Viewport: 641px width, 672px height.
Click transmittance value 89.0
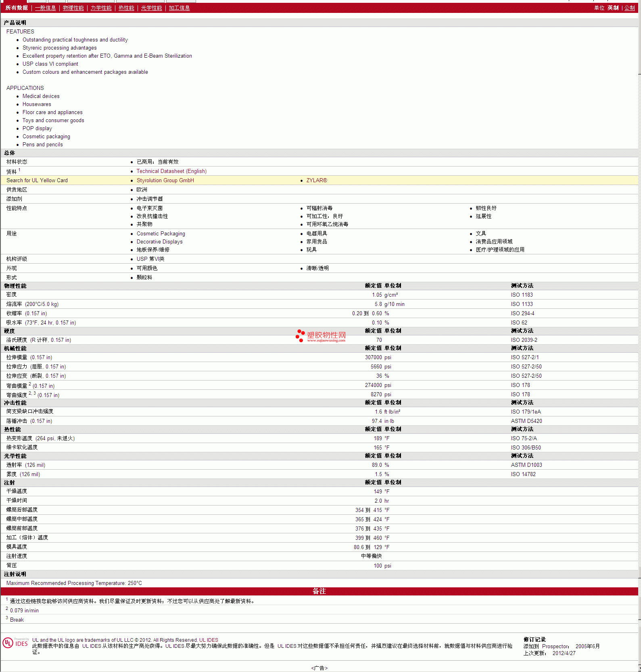coord(377,465)
